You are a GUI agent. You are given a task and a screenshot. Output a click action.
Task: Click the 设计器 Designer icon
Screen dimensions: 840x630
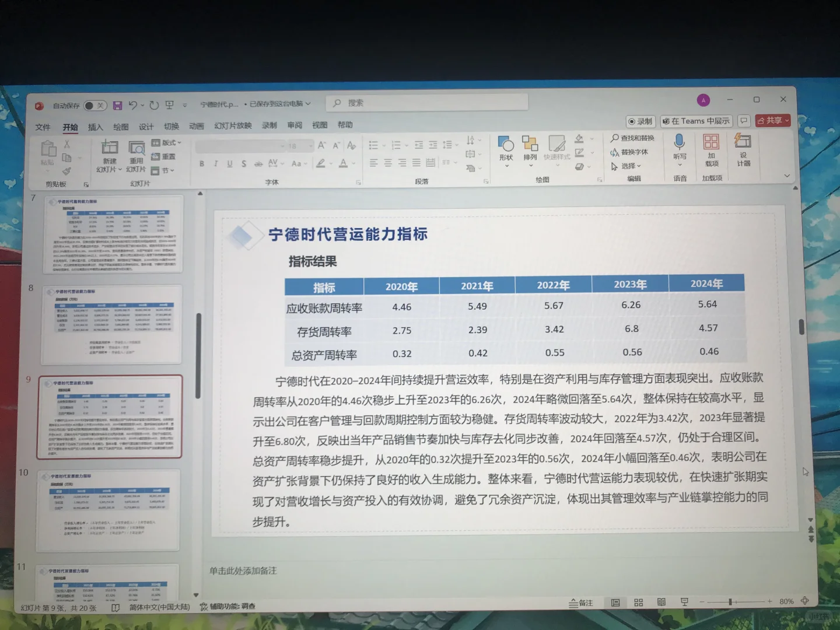743,141
